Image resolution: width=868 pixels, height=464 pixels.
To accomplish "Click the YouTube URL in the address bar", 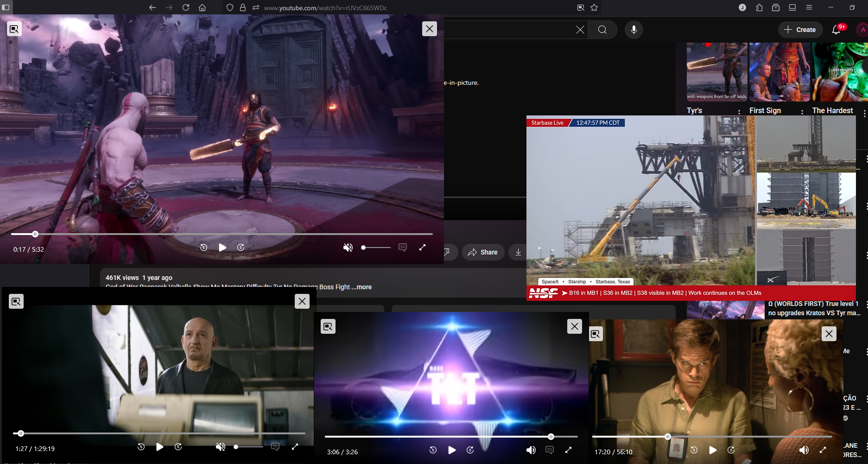I will click(x=326, y=8).
